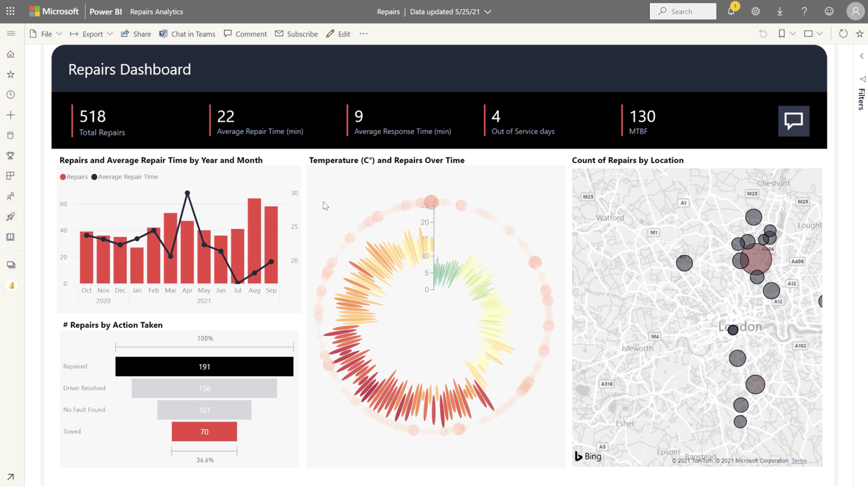The width and height of the screenshot is (868, 487).
Task: Open the bookmark dropdown arrow
Action: coord(793,34)
